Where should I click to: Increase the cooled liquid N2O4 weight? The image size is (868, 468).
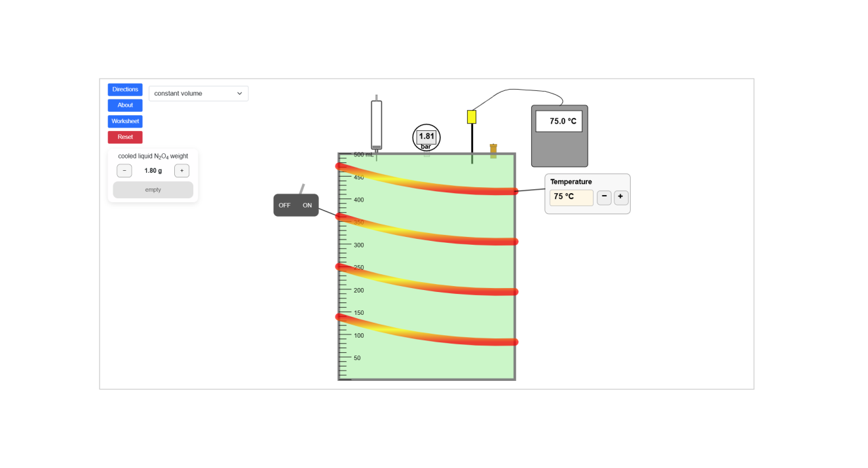[181, 170]
